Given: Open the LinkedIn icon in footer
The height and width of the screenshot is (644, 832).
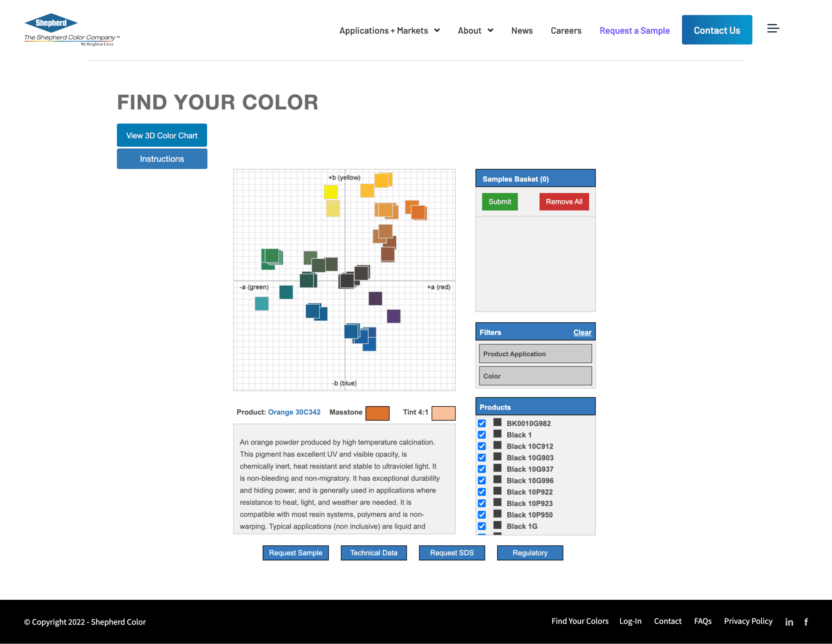Looking at the screenshot, I should (x=789, y=622).
